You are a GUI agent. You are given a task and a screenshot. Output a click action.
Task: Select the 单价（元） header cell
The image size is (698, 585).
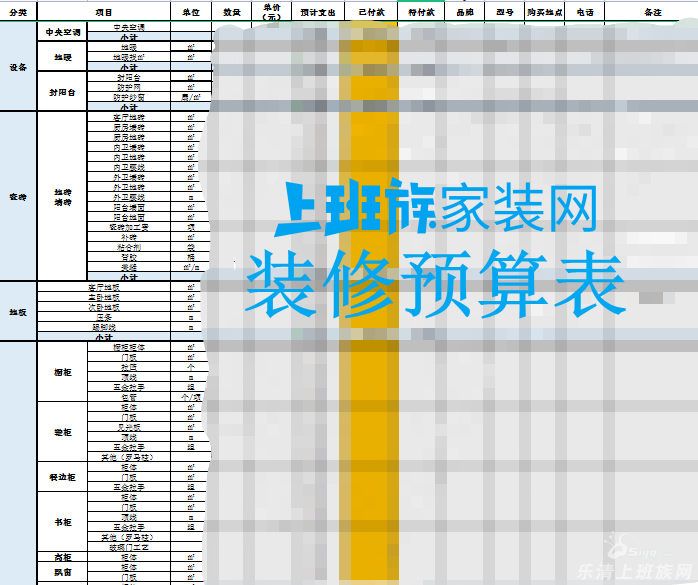272,12
